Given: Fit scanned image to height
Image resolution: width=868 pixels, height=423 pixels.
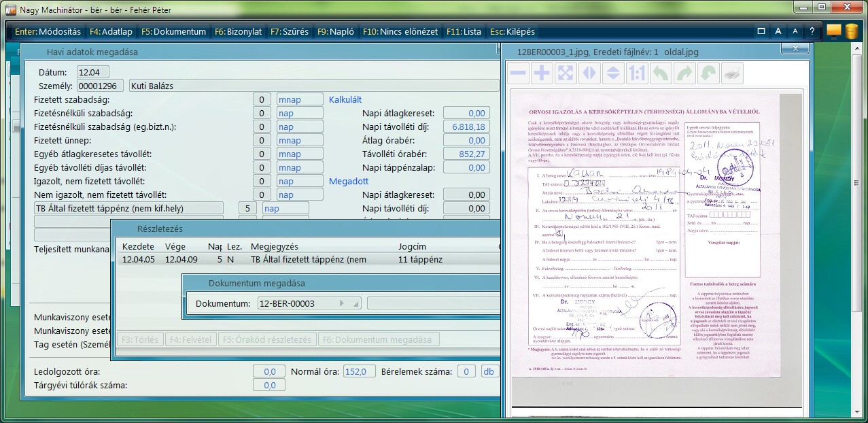Looking at the screenshot, I should pyautogui.click(x=612, y=72).
